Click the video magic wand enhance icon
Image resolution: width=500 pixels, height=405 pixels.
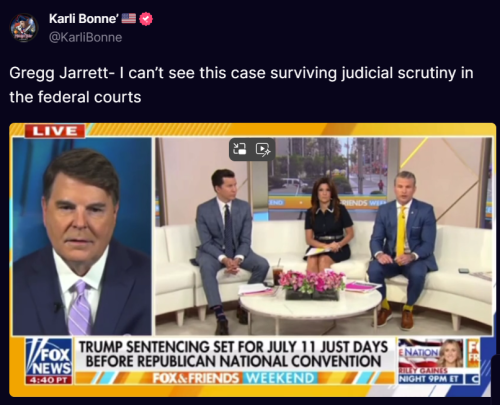pos(263,149)
